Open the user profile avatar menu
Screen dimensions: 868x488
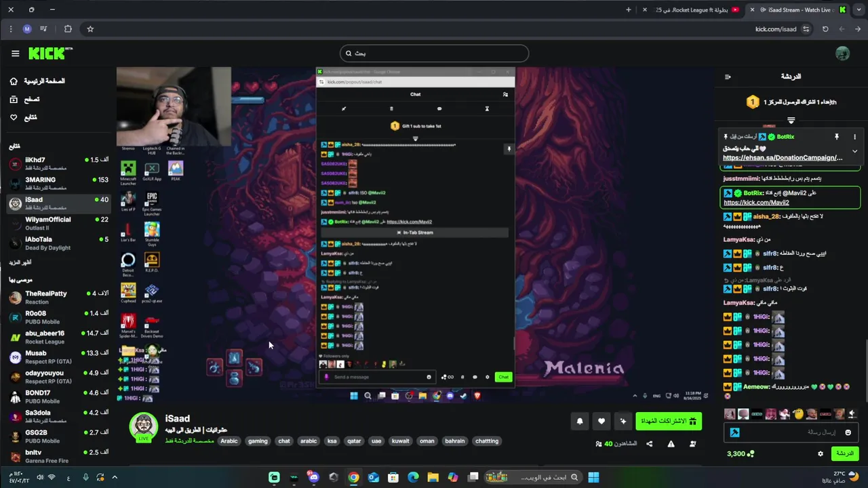(x=842, y=53)
